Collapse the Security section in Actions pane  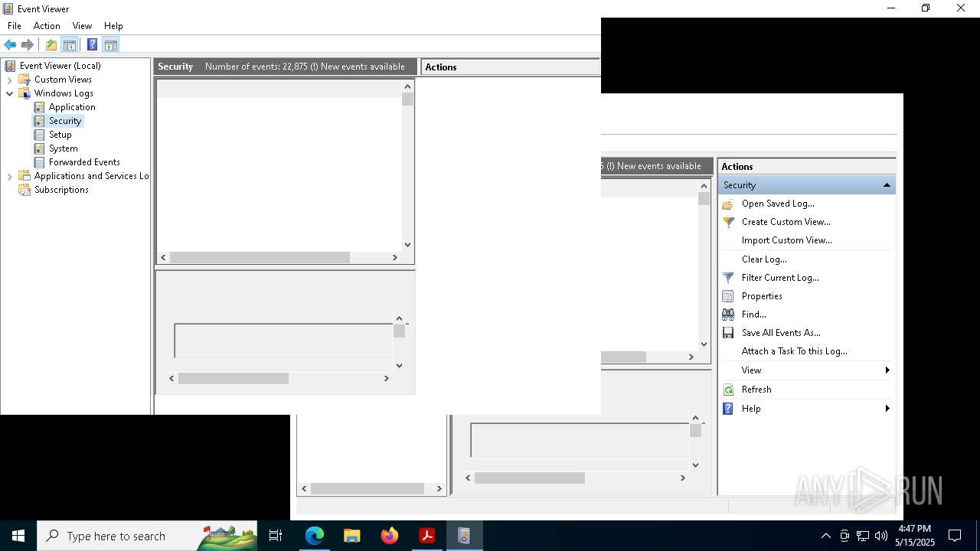pos(887,185)
